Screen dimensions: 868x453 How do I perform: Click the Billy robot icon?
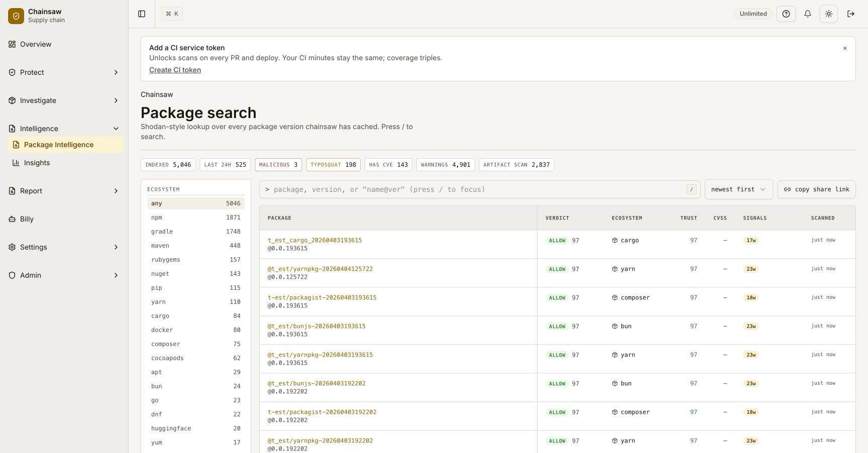[x=12, y=219]
